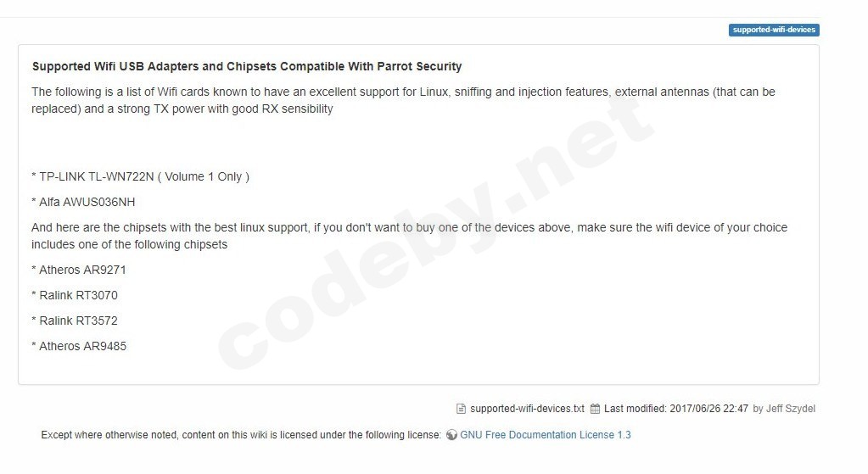Image resolution: width=868 pixels, height=474 pixels.
Task: Click the Last modified date 2017/06/26 22:47
Action: coord(708,409)
